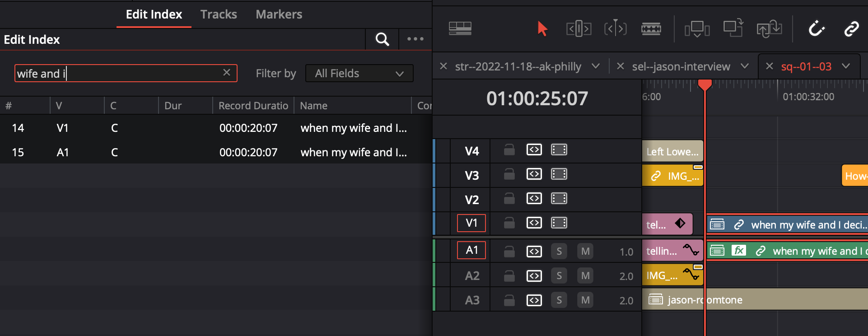Activate the Blade Edit mode
The height and width of the screenshot is (336, 868).
tap(651, 28)
